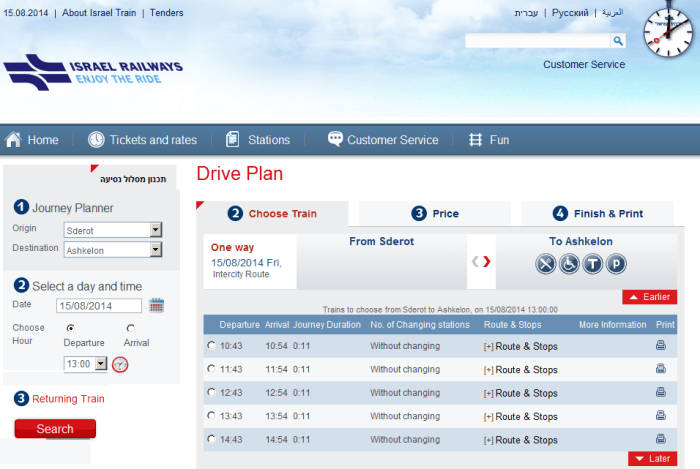Print the 10:43 train row

[x=661, y=345]
